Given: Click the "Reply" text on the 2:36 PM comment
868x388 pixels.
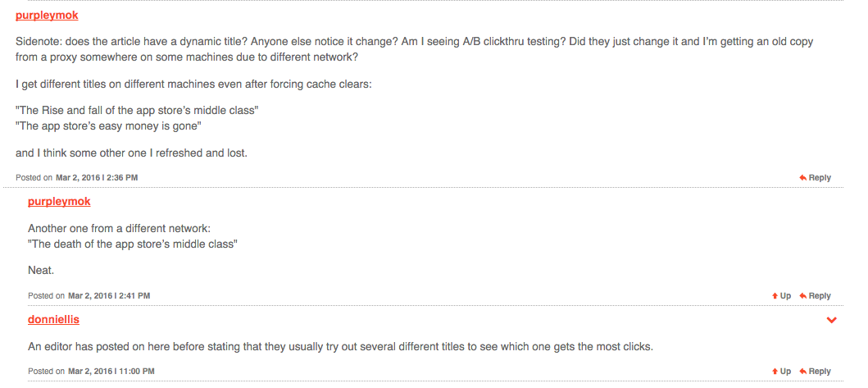Looking at the screenshot, I should (820, 178).
